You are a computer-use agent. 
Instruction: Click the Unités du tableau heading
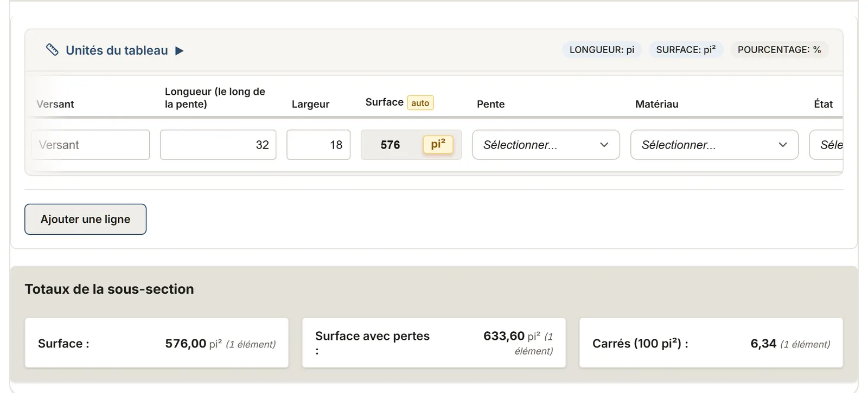coord(117,50)
